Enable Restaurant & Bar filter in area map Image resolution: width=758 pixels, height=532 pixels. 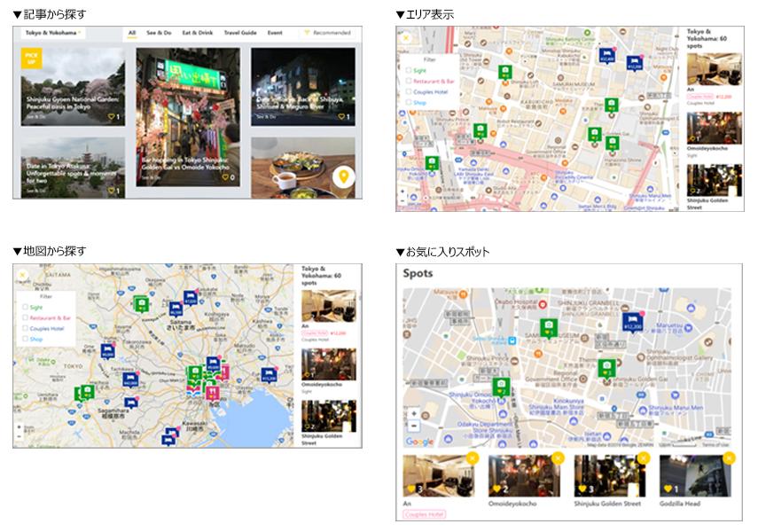(410, 80)
